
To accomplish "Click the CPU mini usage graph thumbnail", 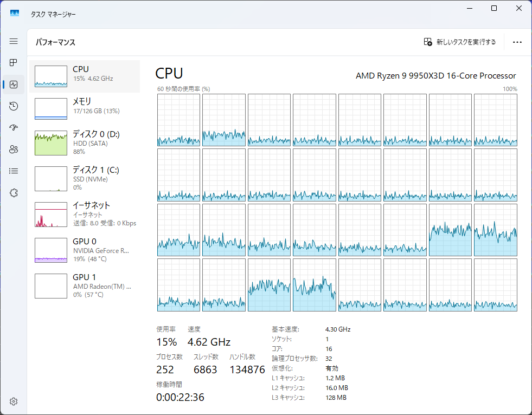I will (51, 76).
